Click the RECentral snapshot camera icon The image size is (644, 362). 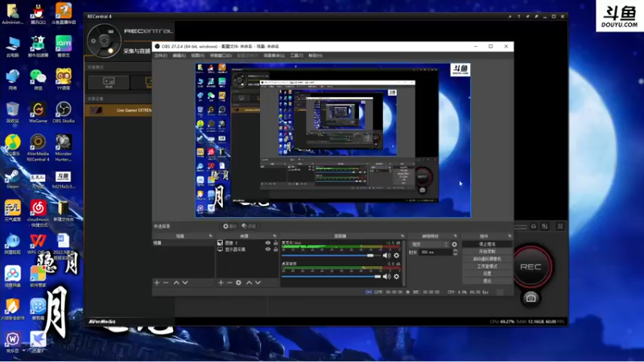530,298
